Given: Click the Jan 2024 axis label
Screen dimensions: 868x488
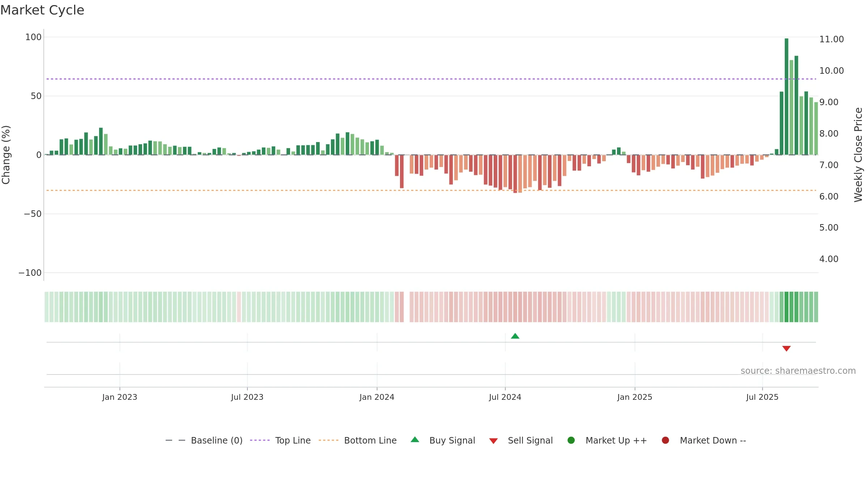Looking at the screenshot, I should pyautogui.click(x=377, y=397).
